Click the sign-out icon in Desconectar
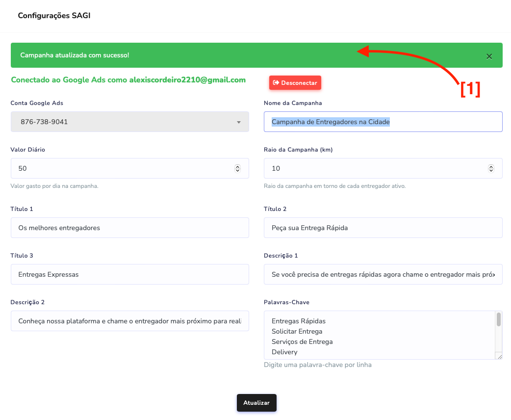Screen dimensions: 511x420 point(276,83)
